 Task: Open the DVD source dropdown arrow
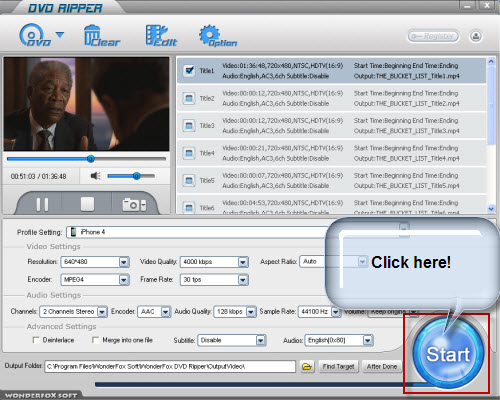[60, 35]
